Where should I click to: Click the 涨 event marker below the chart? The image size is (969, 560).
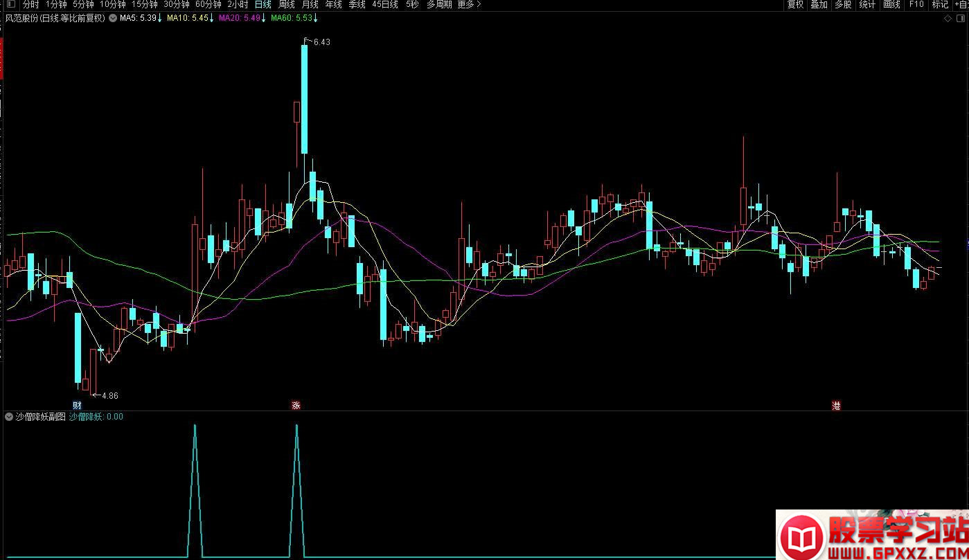(296, 406)
